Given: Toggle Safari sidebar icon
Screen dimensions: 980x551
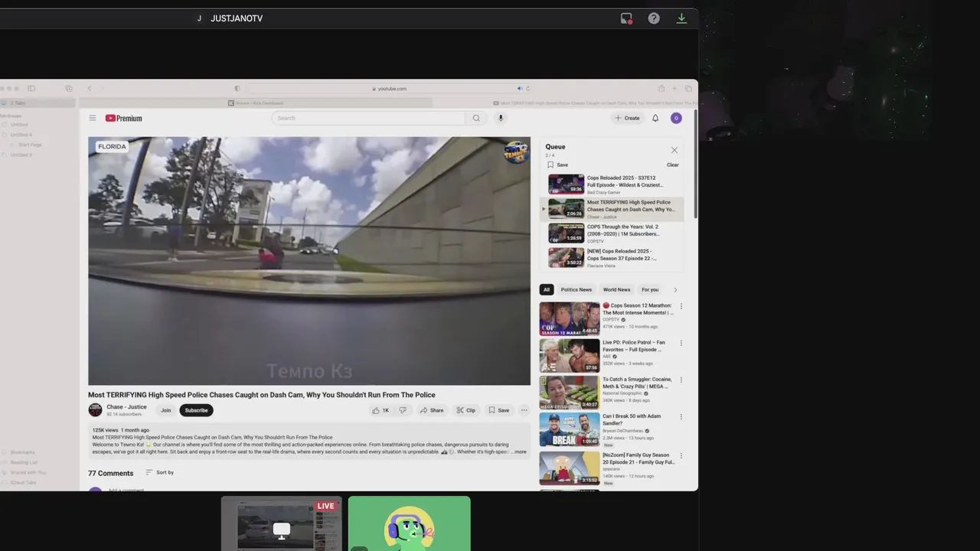Looking at the screenshot, I should (31, 89).
